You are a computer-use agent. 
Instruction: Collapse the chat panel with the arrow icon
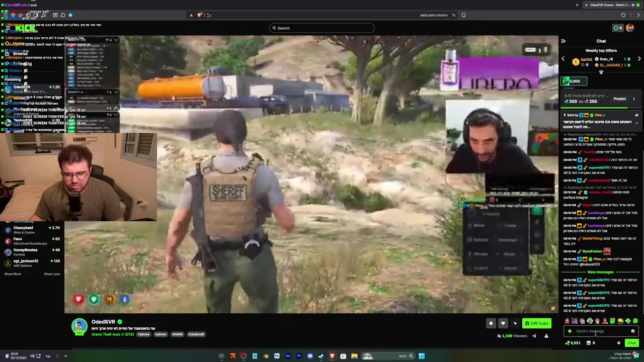click(x=563, y=41)
